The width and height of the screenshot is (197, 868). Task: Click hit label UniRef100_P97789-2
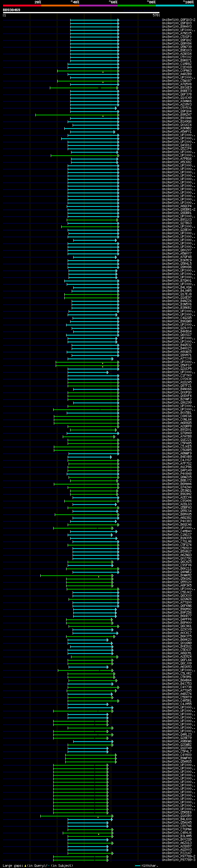(x=179, y=856)
